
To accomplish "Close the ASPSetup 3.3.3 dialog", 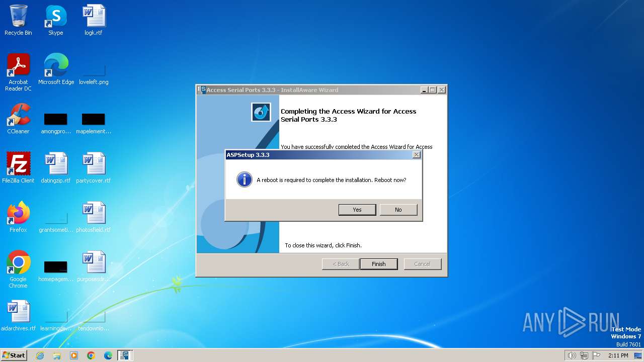I will click(x=416, y=155).
